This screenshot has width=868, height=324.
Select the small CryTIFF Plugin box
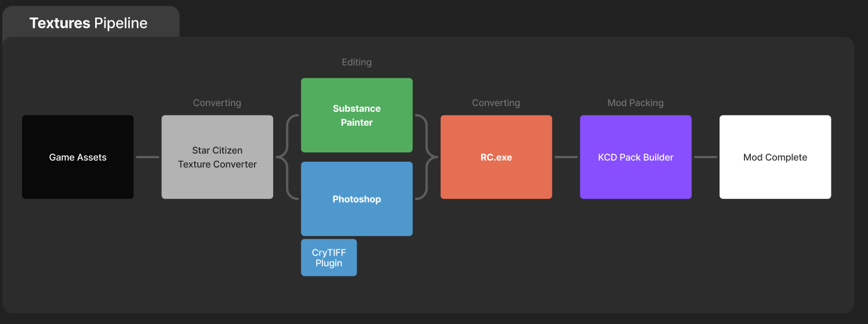(x=329, y=257)
